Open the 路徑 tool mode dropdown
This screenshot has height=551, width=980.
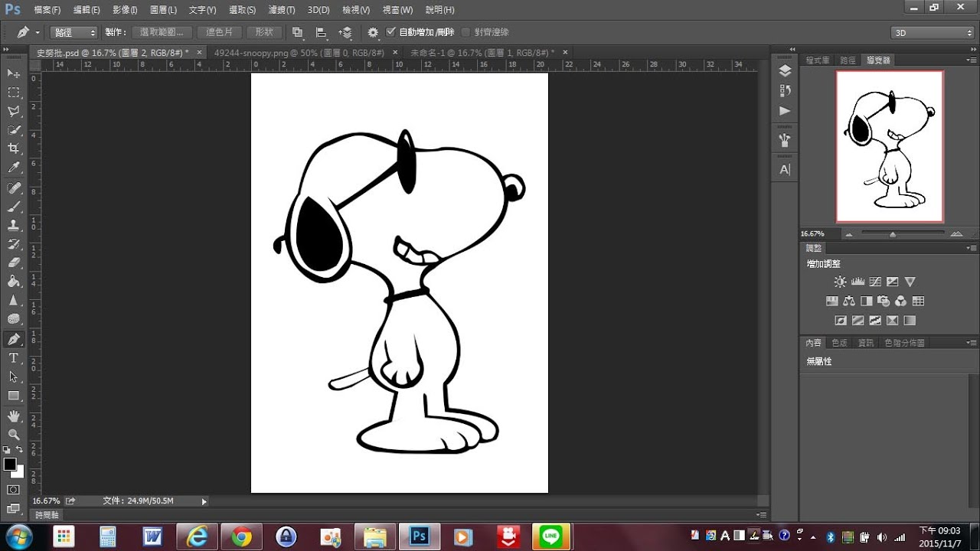[x=73, y=32]
